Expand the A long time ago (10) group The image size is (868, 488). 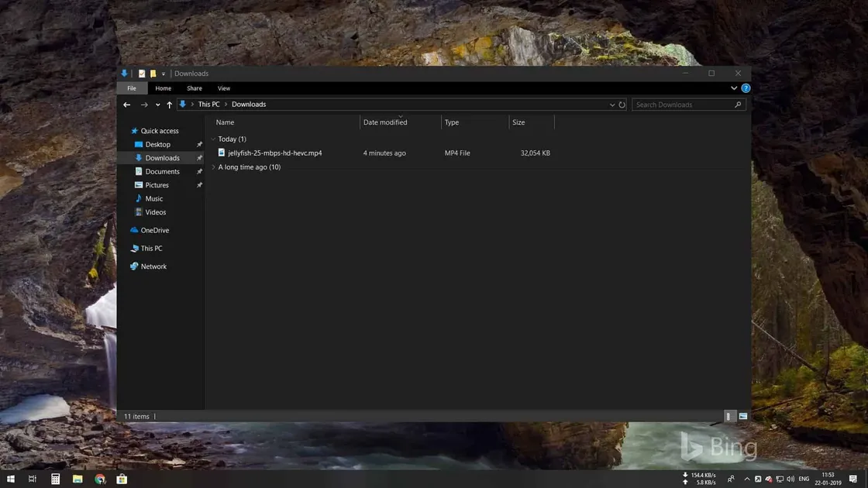213,167
